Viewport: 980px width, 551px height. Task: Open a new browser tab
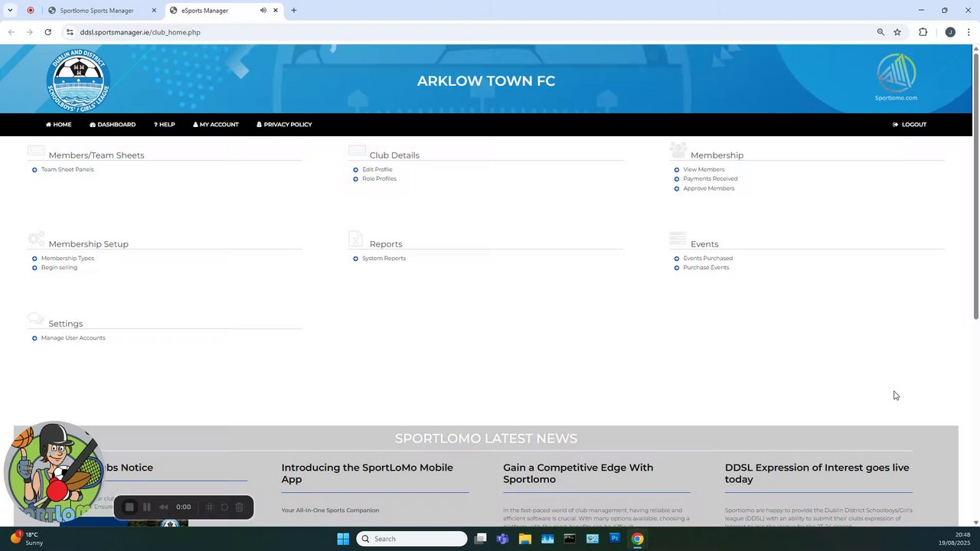[x=294, y=11]
